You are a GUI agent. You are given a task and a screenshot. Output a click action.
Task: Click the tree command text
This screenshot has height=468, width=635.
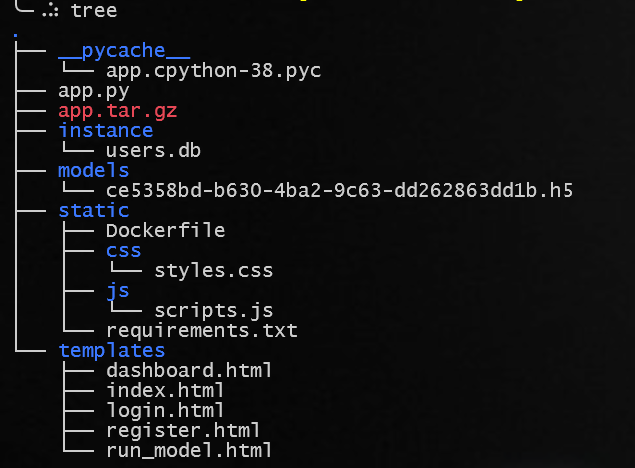pos(94,10)
